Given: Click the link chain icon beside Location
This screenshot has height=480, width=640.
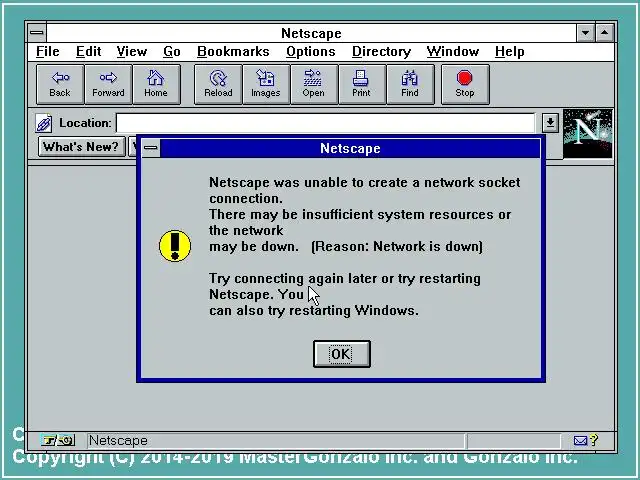Looking at the screenshot, I should tap(44, 123).
